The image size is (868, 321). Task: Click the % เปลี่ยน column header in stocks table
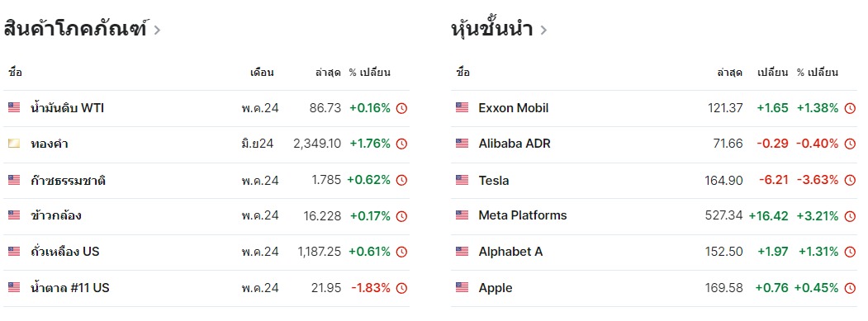click(818, 73)
